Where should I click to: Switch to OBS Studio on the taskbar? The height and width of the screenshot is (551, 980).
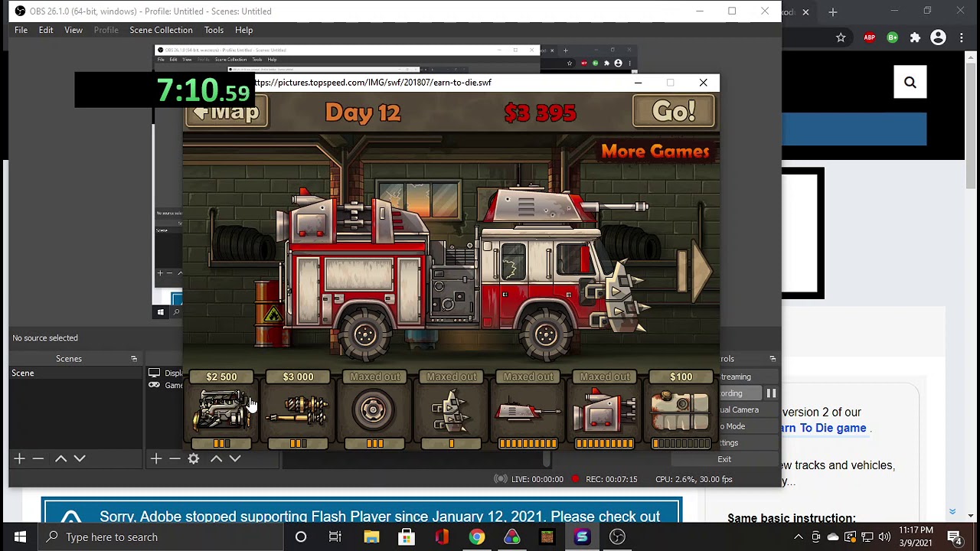click(x=617, y=537)
